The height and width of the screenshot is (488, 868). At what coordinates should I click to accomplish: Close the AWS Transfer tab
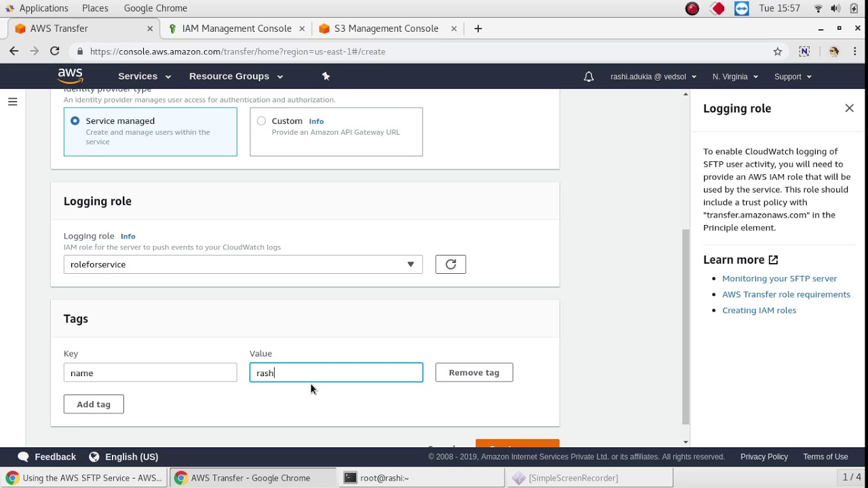(x=150, y=28)
